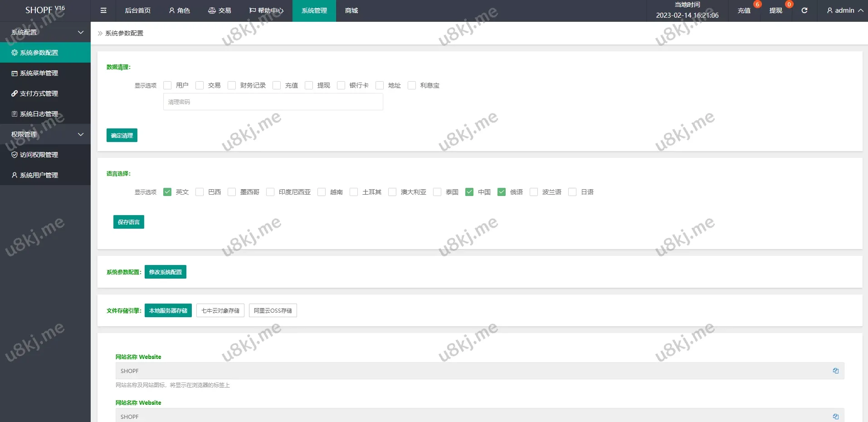Click the 确定清理 confirm cleanup button
Image resolution: width=868 pixels, height=422 pixels.
coord(122,135)
